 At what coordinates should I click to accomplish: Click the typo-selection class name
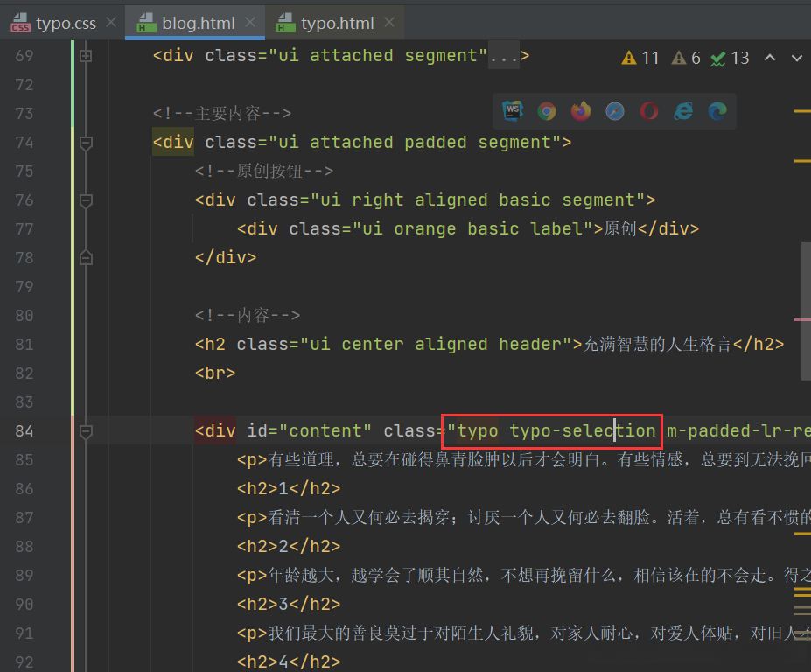583,430
